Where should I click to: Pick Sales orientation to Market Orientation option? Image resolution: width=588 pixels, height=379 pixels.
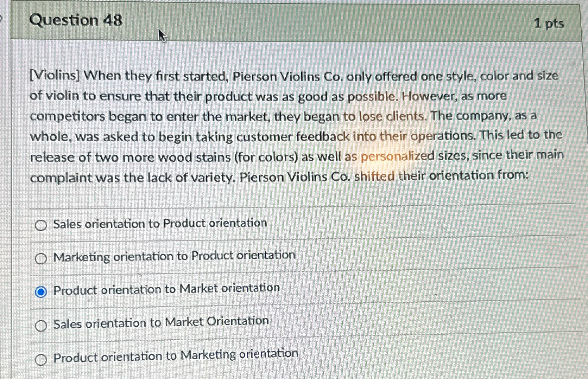pos(41,325)
